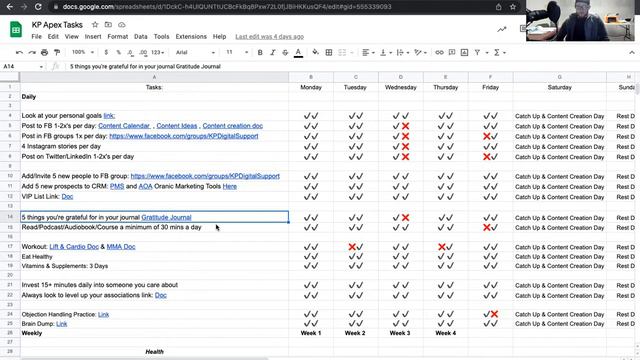Format as currency with dollar icon
640x360 pixels.
[x=106, y=53]
